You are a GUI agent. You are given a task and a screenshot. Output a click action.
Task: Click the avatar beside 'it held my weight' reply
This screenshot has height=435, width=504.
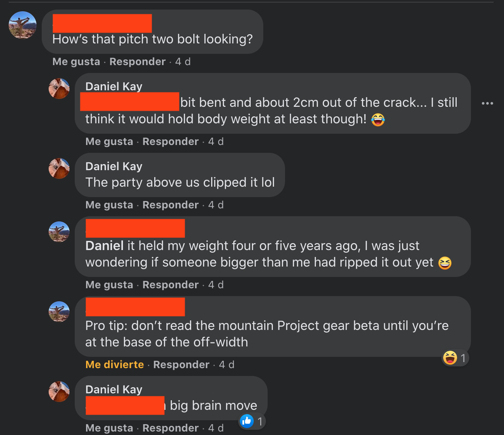point(59,232)
